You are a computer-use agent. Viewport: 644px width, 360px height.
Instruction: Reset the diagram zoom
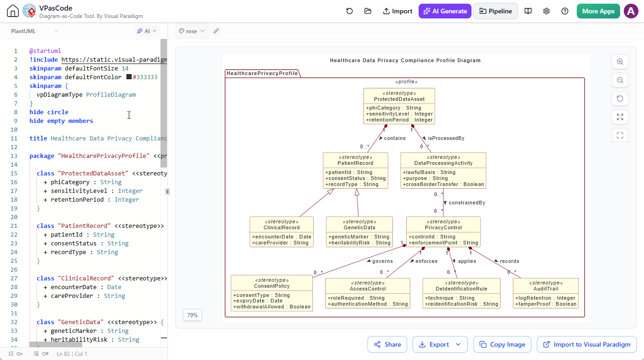(x=620, y=99)
